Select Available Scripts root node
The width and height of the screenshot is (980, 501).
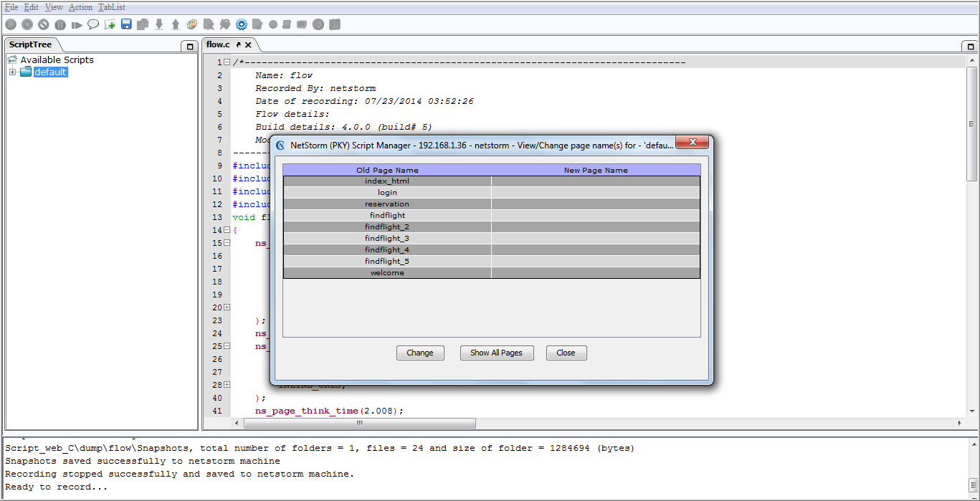(57, 59)
